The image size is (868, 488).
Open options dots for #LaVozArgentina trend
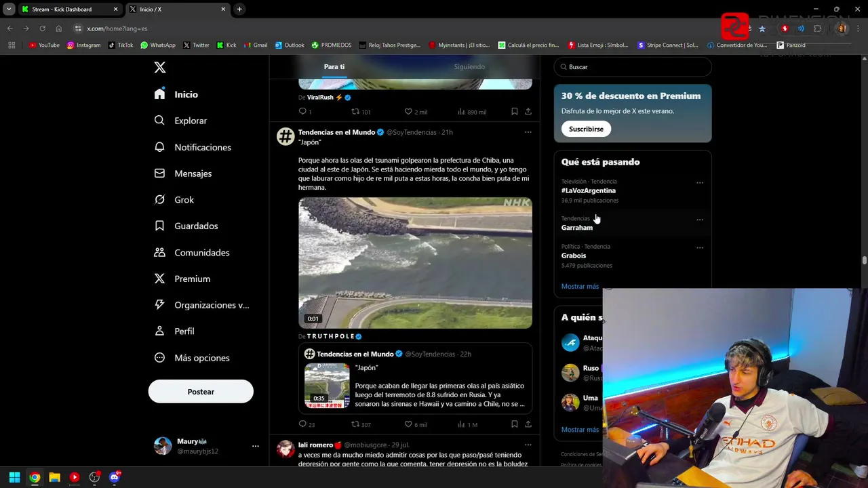click(x=700, y=182)
